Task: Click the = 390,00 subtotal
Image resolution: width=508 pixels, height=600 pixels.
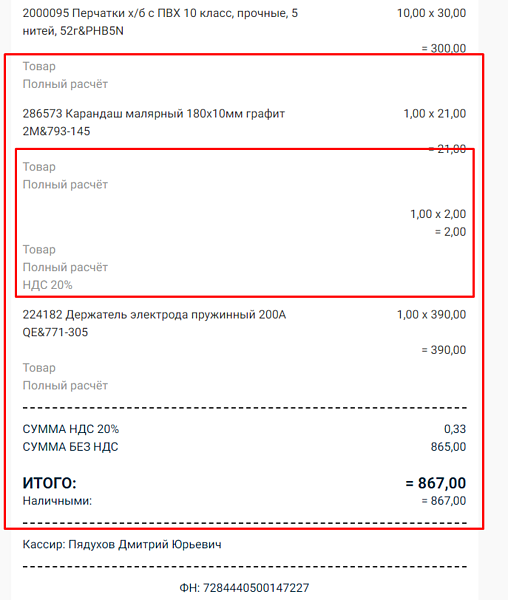Action: click(x=444, y=350)
